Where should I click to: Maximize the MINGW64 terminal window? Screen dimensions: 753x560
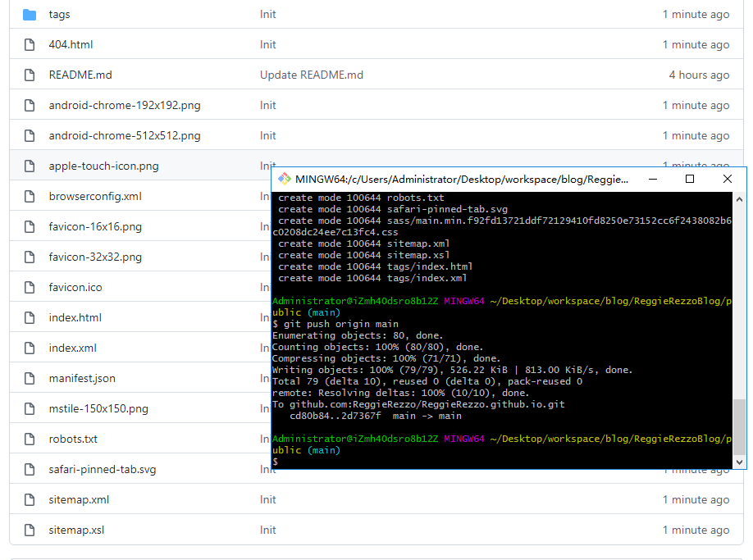690,179
